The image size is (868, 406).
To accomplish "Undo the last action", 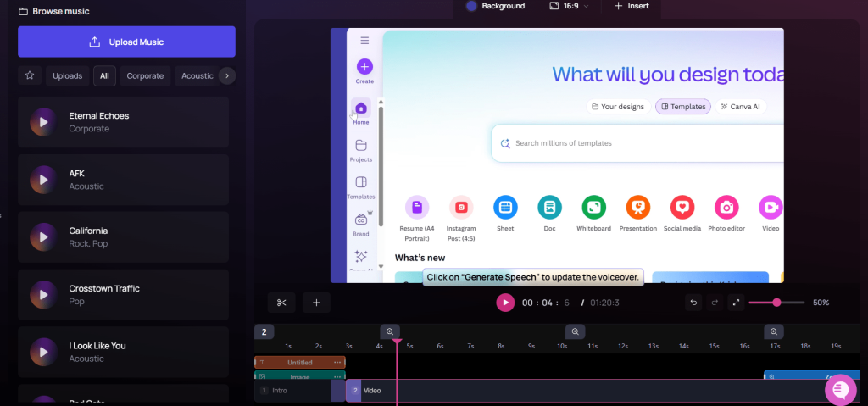I will (x=693, y=303).
